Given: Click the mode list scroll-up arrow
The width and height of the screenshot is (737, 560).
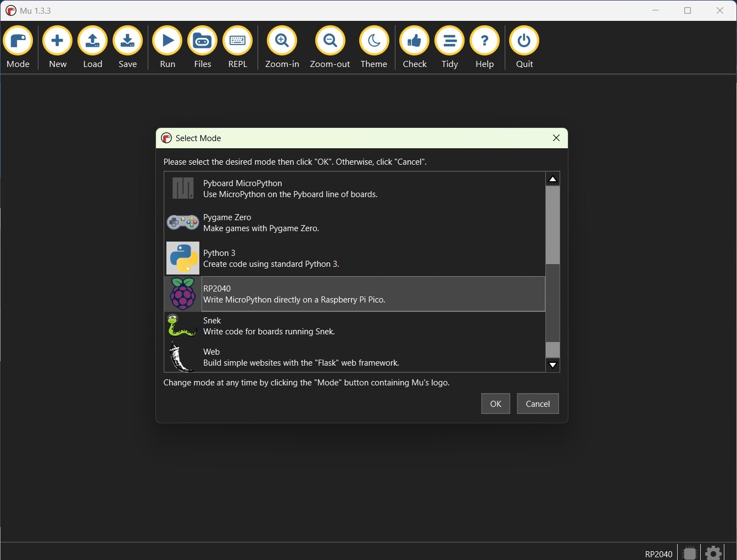Looking at the screenshot, I should tap(553, 179).
